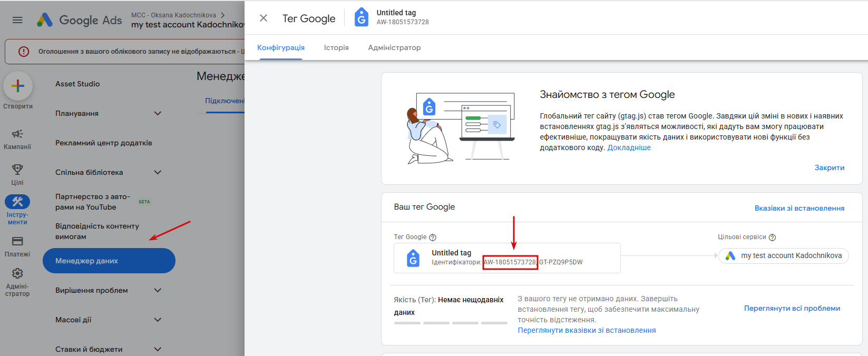The image size is (868, 356).
Task: Click my test account Kadochnikova chip
Action: (x=784, y=256)
